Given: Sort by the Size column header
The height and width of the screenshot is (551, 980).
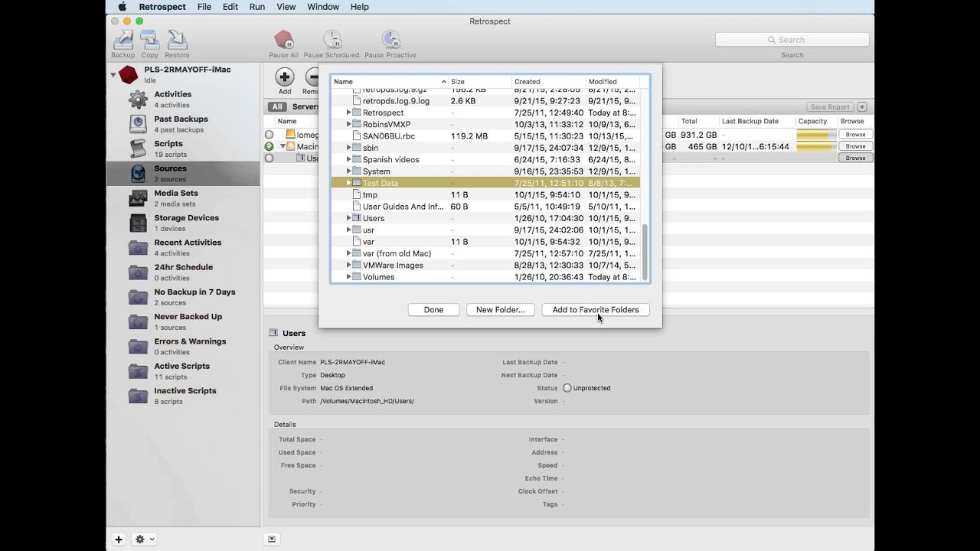Looking at the screenshot, I should [479, 81].
